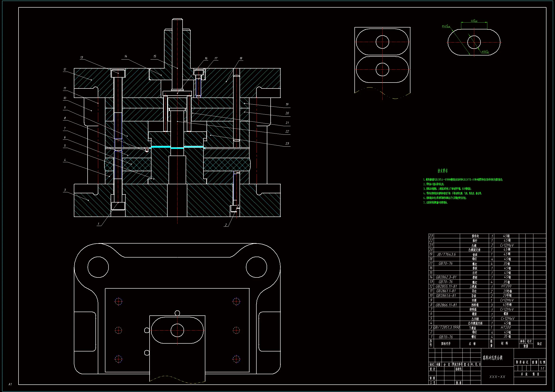Click the GB2862.3-81 cell in row 14

pos(446,277)
